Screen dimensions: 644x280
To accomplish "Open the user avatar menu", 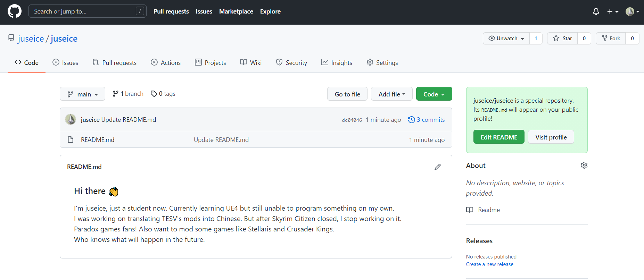I will 633,11.
